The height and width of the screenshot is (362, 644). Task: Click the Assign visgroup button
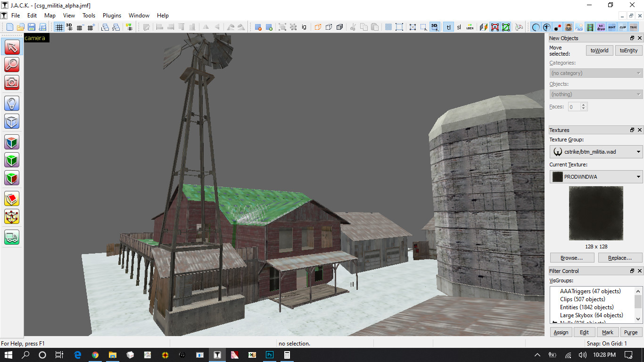point(561,332)
